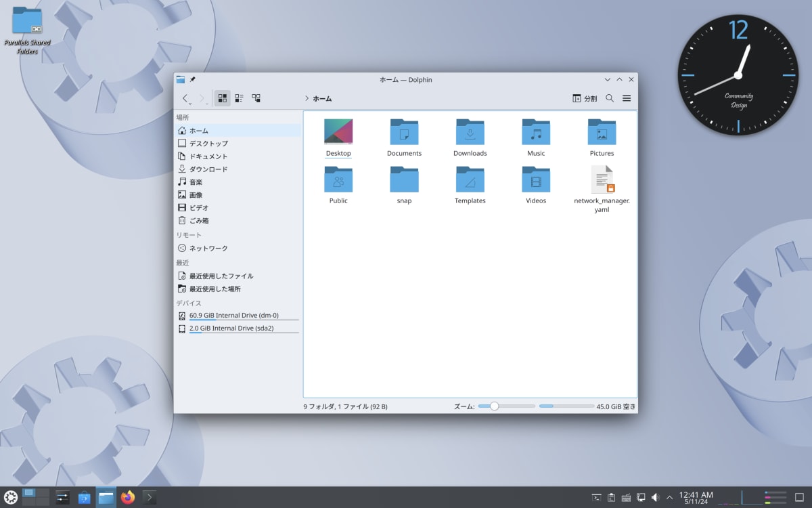Click the show desktop button
Viewport: 812px width, 508px height.
coord(799,498)
